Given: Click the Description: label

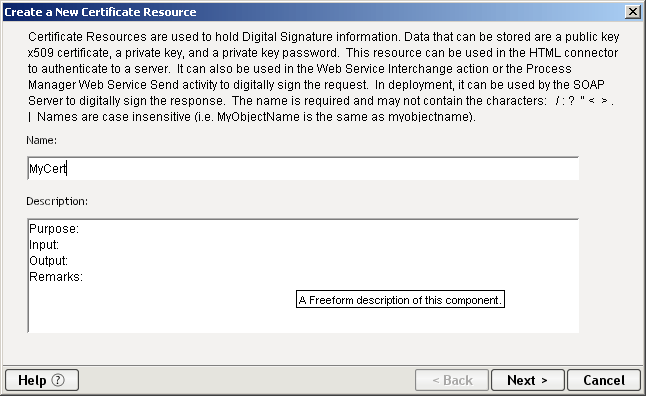Looking at the screenshot, I should (57, 202).
